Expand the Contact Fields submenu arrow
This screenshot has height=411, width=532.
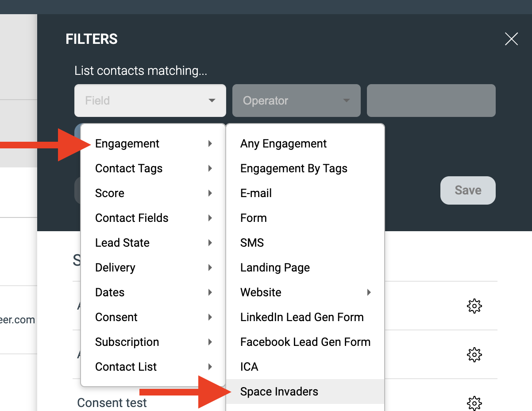click(x=210, y=218)
